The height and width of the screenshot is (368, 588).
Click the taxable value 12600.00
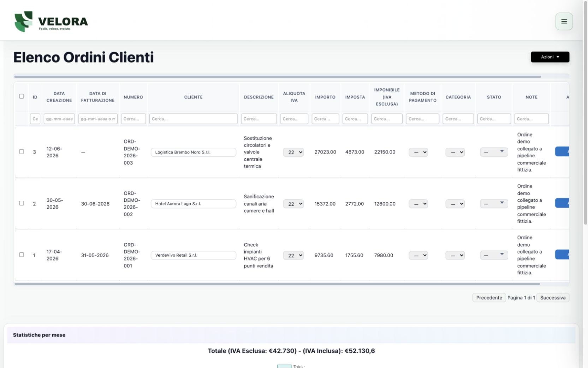click(385, 204)
